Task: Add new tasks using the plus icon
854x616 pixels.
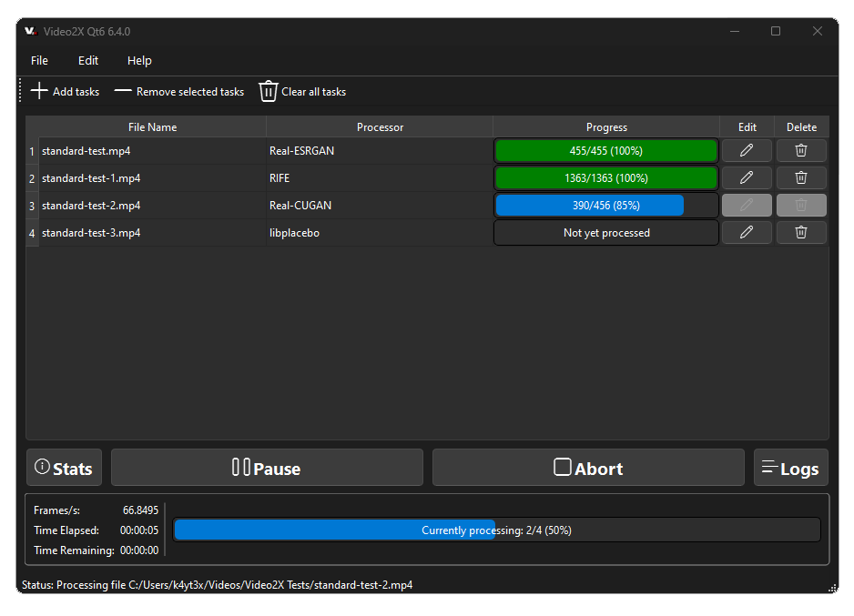Action: pos(38,90)
